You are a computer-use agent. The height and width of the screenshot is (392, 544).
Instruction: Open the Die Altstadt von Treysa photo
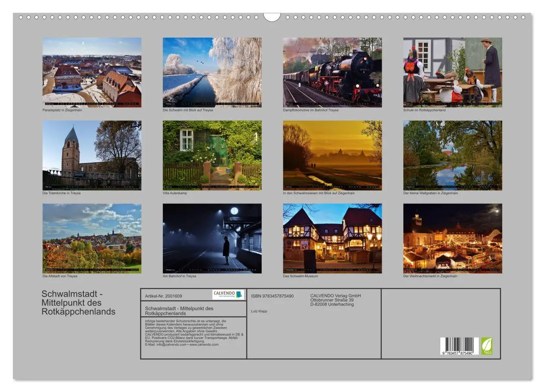pyautogui.click(x=92, y=237)
